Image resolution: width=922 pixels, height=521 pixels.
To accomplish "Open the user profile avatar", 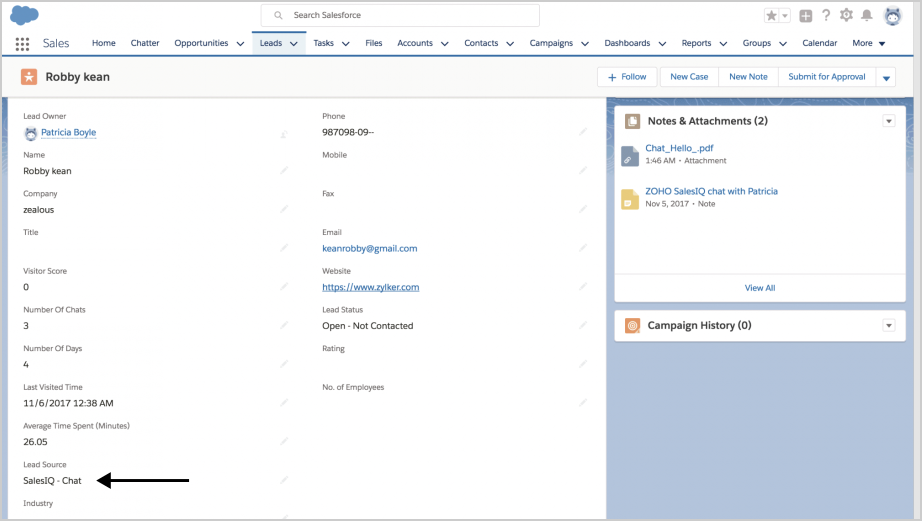I will coord(892,16).
